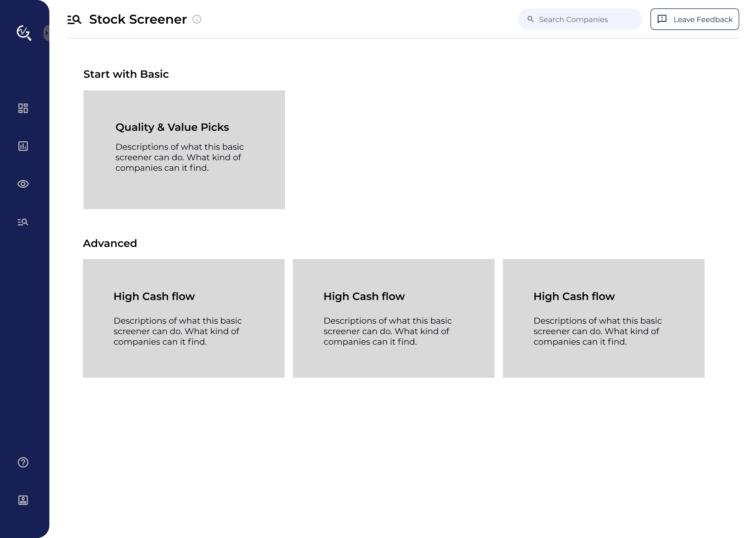Open the help question mark icon
This screenshot has height=538, width=756.
click(x=23, y=462)
